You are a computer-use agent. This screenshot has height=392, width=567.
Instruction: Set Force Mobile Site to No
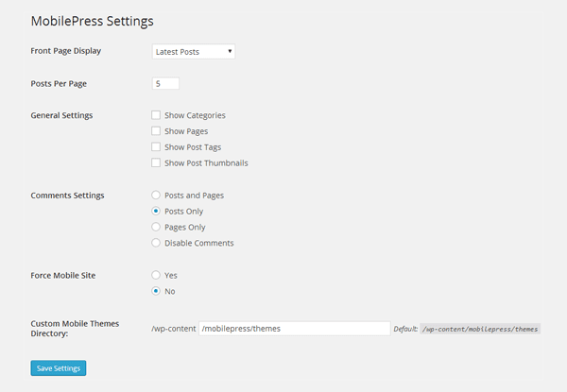[156, 291]
